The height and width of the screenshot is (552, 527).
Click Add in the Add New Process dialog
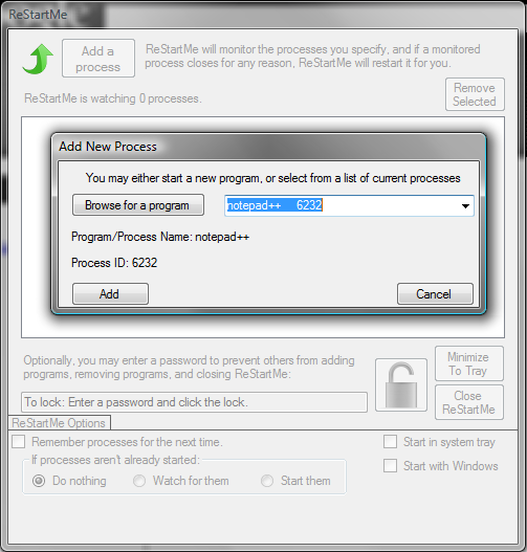110,294
